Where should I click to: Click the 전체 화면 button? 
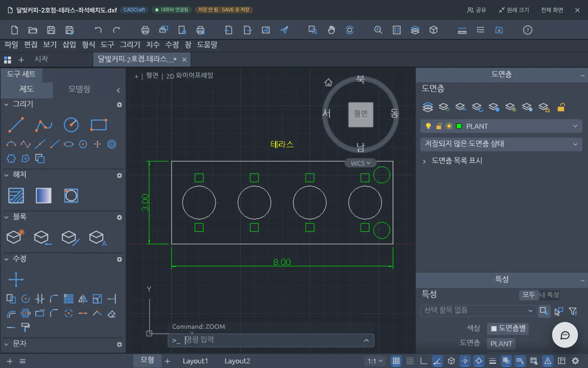[x=552, y=10]
